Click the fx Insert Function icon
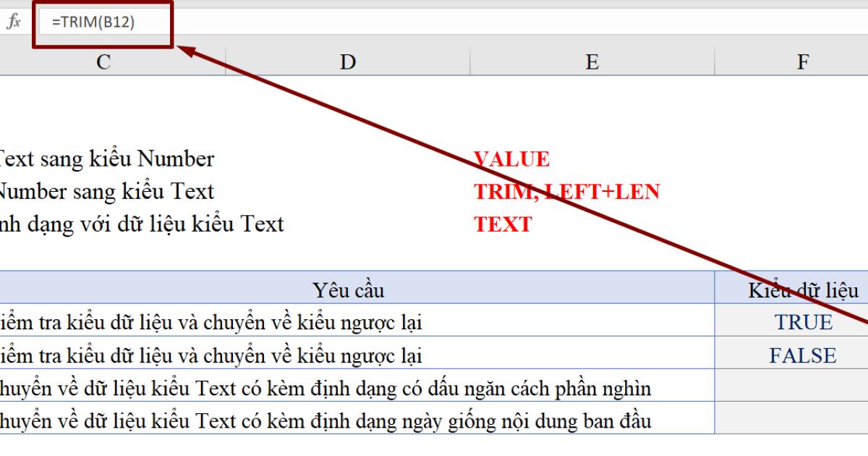868x456 pixels. click(13, 22)
